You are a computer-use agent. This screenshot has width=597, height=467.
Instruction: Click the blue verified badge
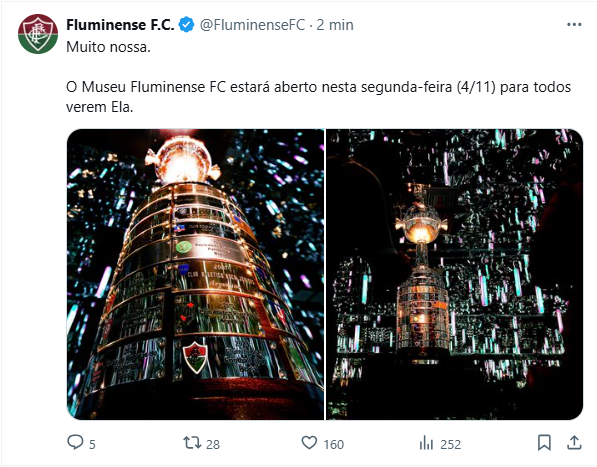186,25
